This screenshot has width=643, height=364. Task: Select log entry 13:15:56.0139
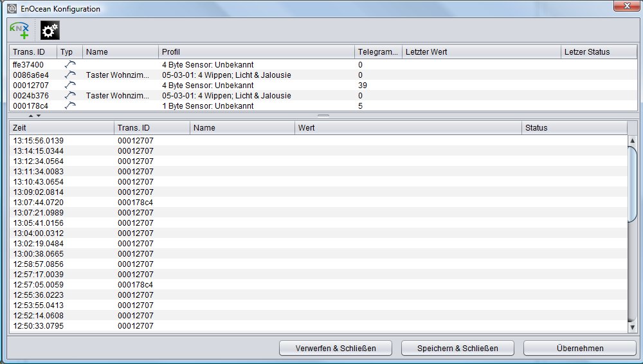tap(319, 140)
